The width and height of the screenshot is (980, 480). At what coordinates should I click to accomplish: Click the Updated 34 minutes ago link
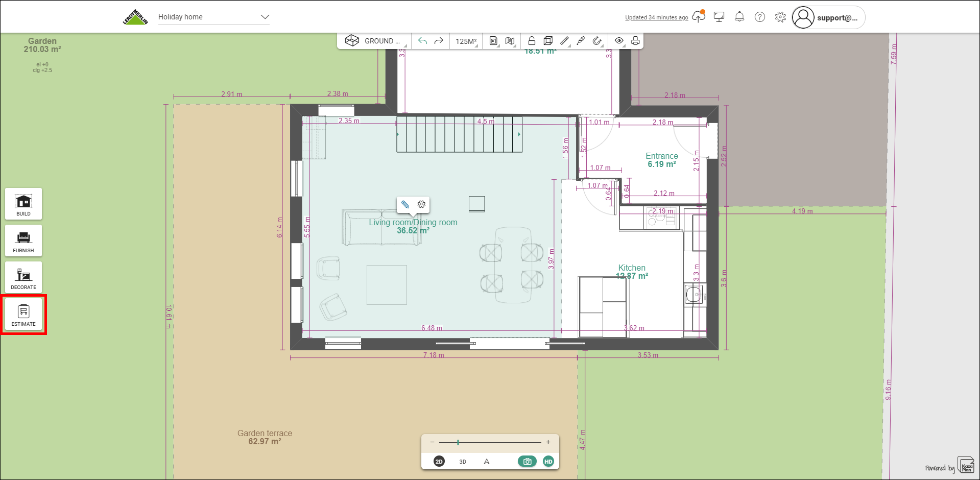point(656,17)
